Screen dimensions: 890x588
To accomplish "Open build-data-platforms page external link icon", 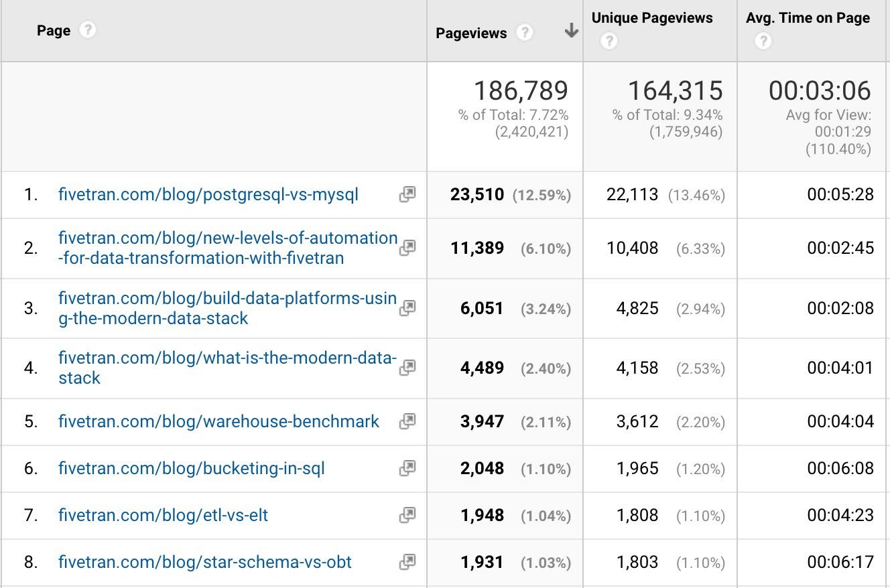I will point(407,308).
